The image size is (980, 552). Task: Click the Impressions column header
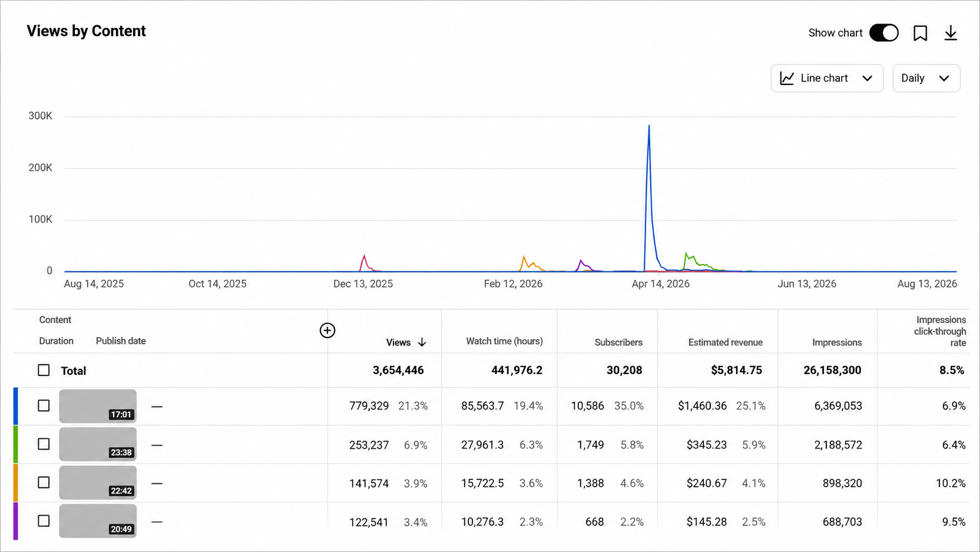tap(837, 343)
